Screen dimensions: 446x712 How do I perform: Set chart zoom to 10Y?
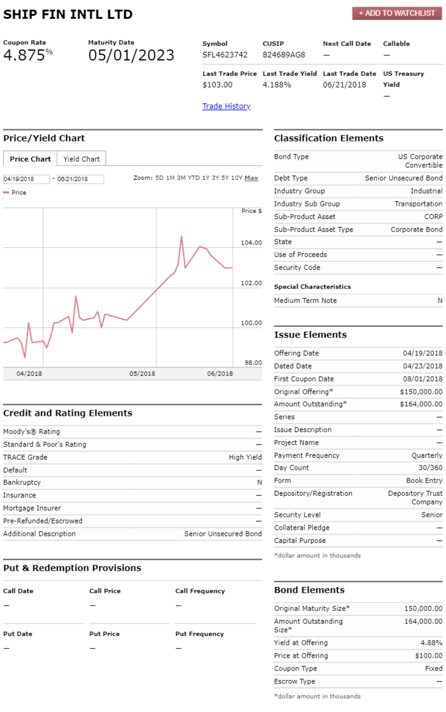tap(237, 178)
